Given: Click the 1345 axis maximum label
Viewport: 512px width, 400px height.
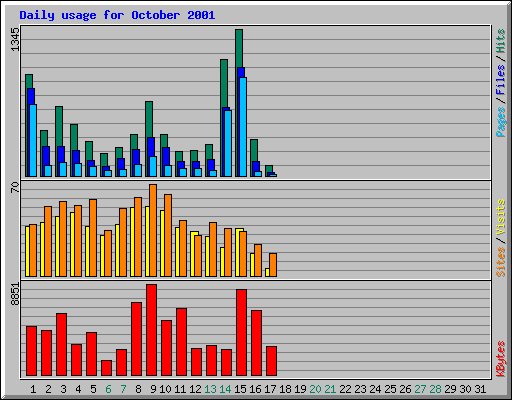Looking at the screenshot, I should pos(15,40).
